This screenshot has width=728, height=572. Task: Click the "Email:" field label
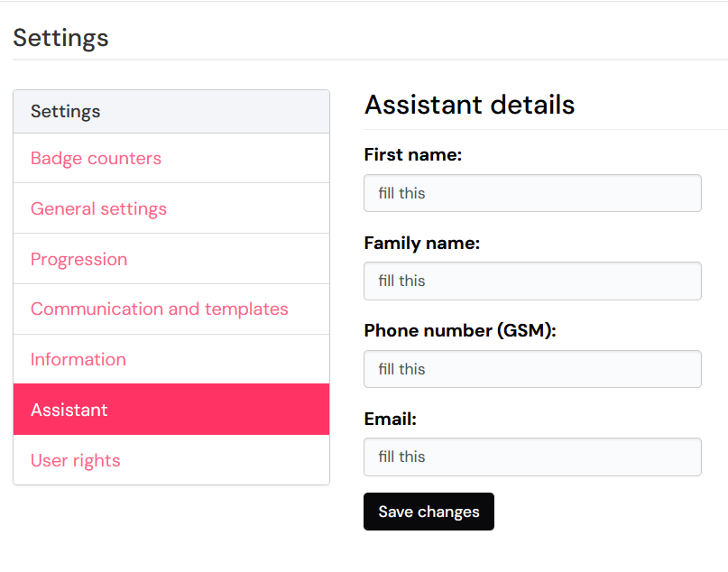point(390,419)
